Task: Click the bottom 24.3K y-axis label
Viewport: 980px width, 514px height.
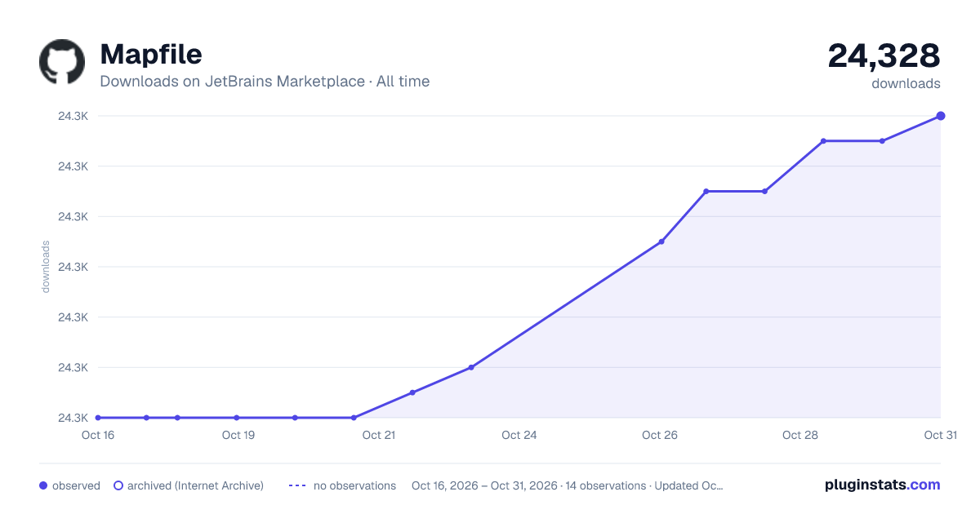Action: pyautogui.click(x=73, y=418)
